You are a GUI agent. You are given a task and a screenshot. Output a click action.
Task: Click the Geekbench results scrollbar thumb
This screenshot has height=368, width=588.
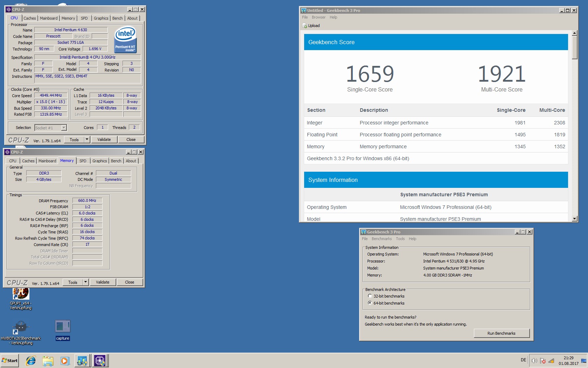click(x=574, y=48)
